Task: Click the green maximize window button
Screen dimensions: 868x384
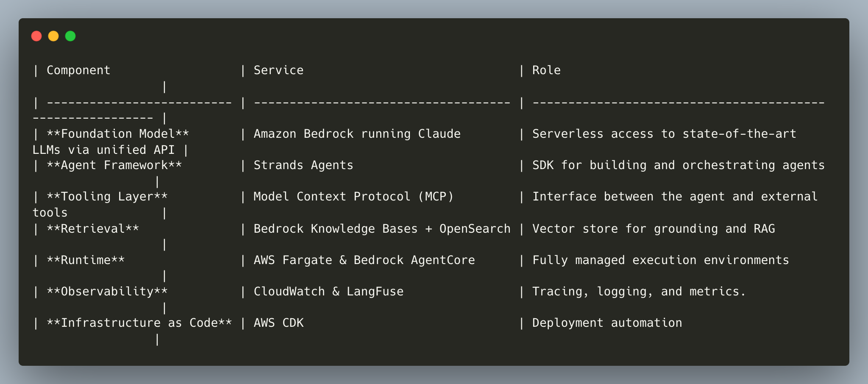Action: [70, 36]
